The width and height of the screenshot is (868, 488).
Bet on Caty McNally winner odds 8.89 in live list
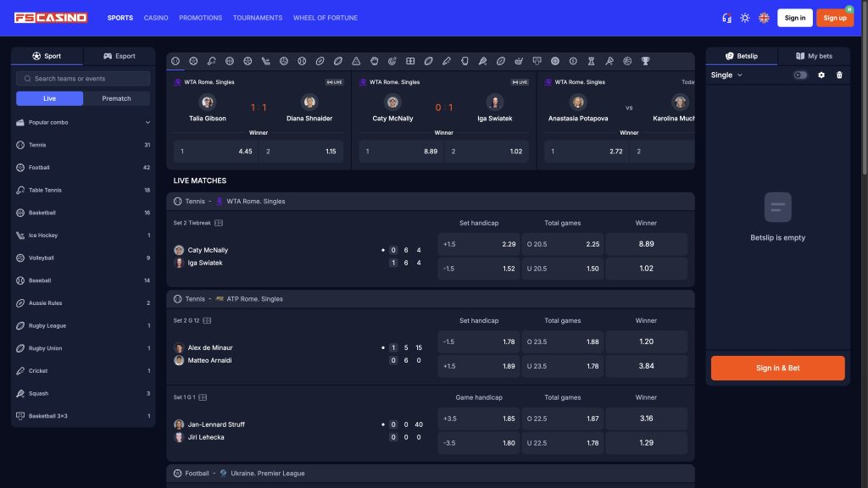pyautogui.click(x=647, y=244)
